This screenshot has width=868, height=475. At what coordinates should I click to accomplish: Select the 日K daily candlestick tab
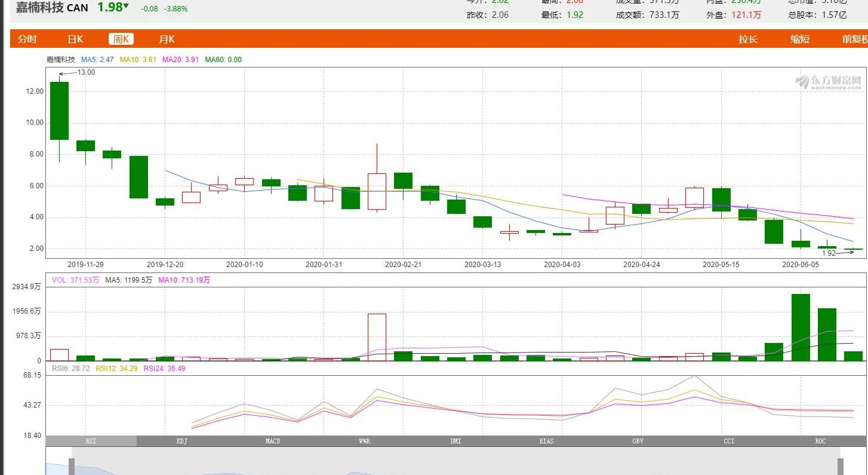coord(75,39)
